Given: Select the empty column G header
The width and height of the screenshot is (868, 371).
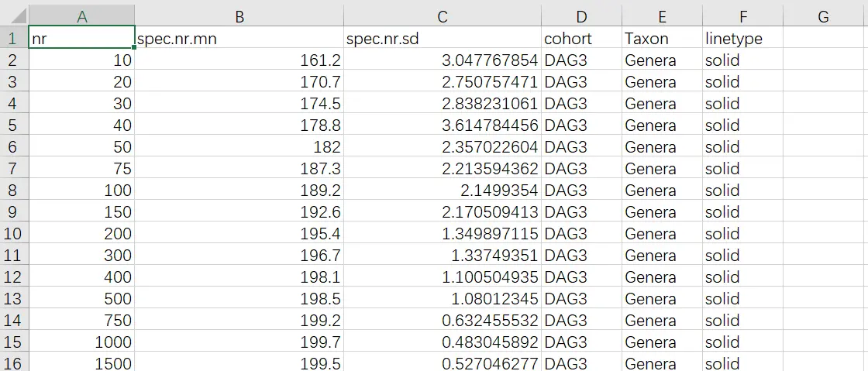Looking at the screenshot, I should point(823,15).
